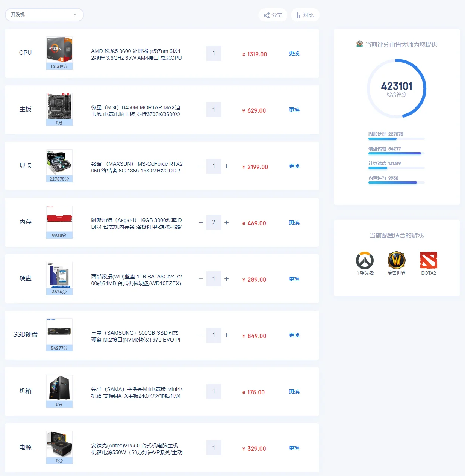This screenshot has width=465, height=476.
Task: Click the CPU quantity field
Action: (x=214, y=53)
